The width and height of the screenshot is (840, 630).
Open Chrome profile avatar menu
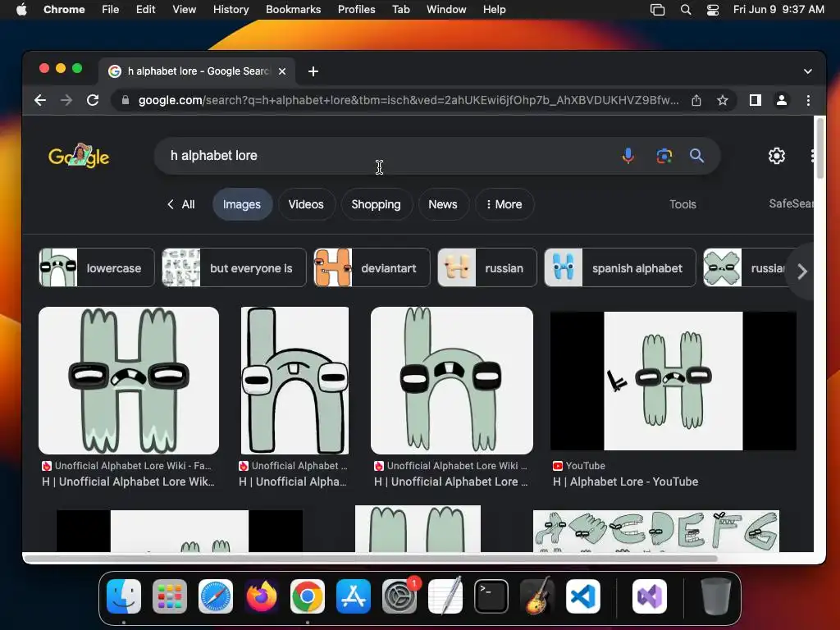click(782, 100)
